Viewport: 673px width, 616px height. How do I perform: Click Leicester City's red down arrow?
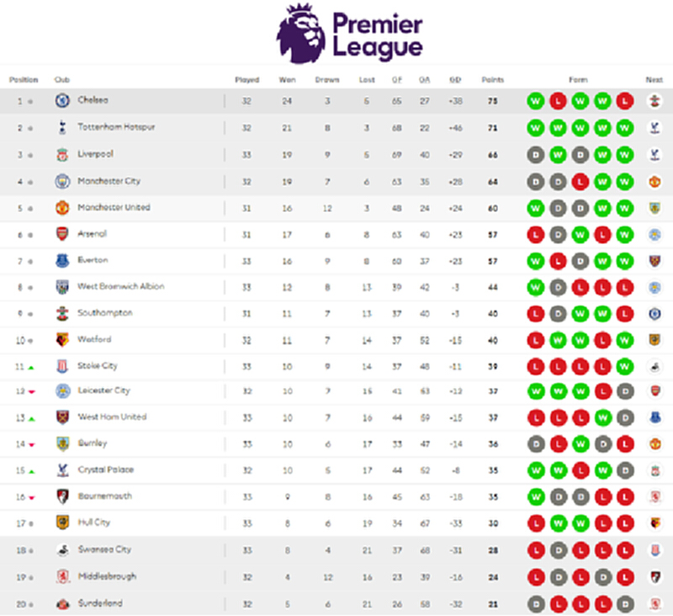(x=31, y=392)
